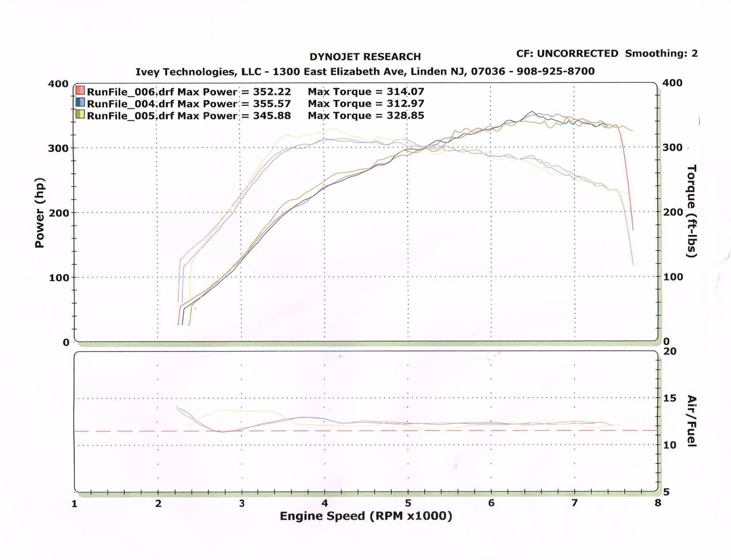The image size is (731, 560).
Task: Click the DYNOJET RESEARCH title
Action: coord(365,57)
